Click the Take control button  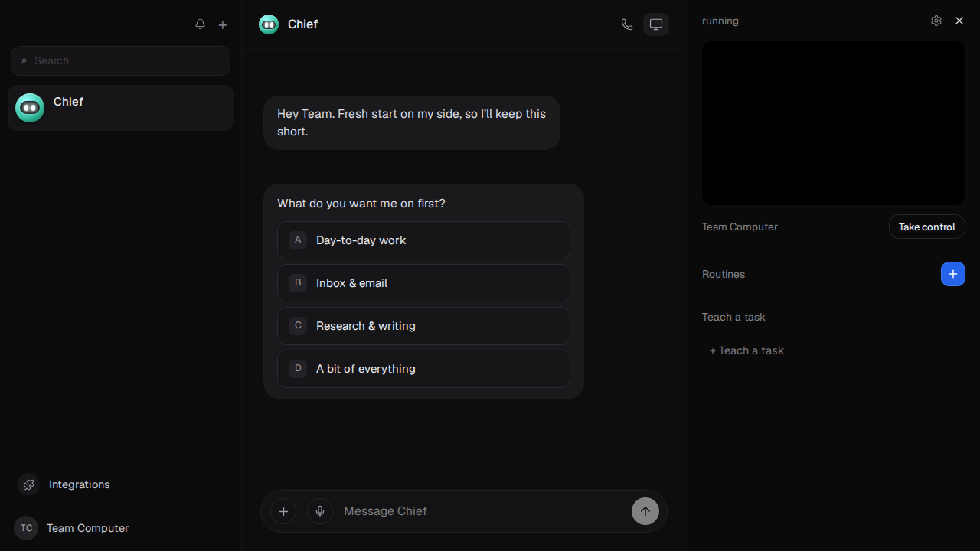927,227
